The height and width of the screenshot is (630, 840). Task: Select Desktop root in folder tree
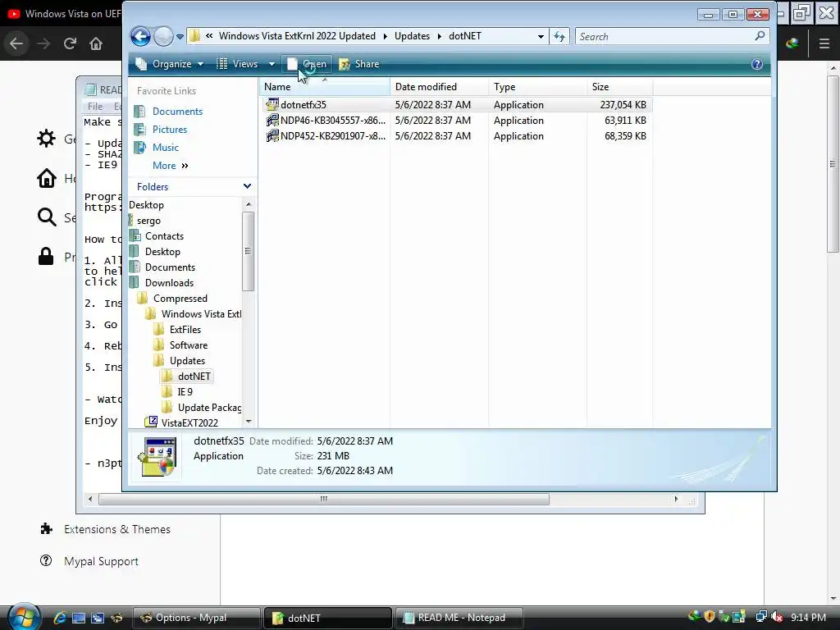146,205
